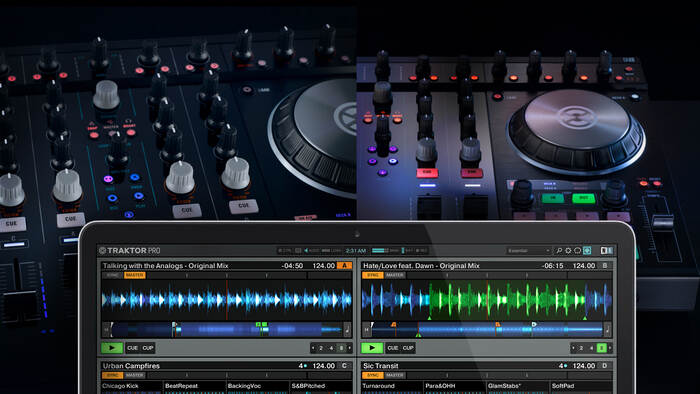Screen dimensions: 700x394
Task: Toggle SYNC on Deck A
Action: point(112,275)
